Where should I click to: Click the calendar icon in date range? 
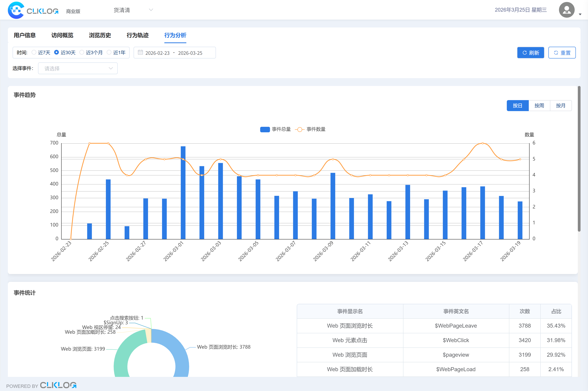pyautogui.click(x=140, y=52)
